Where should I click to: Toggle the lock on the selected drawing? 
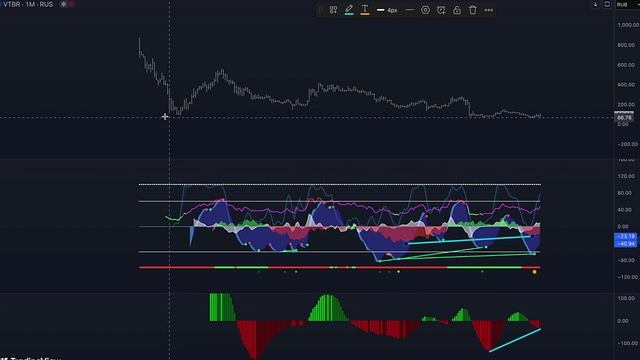click(x=457, y=10)
